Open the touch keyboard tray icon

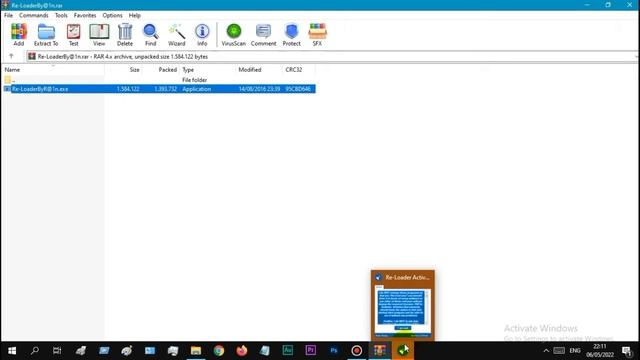point(559,351)
